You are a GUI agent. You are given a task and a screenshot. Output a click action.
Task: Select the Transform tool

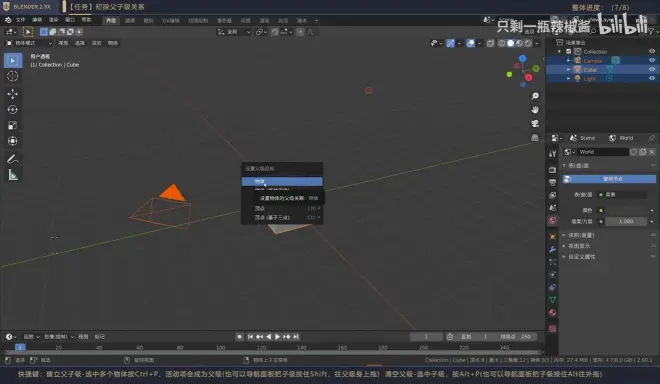click(13, 141)
